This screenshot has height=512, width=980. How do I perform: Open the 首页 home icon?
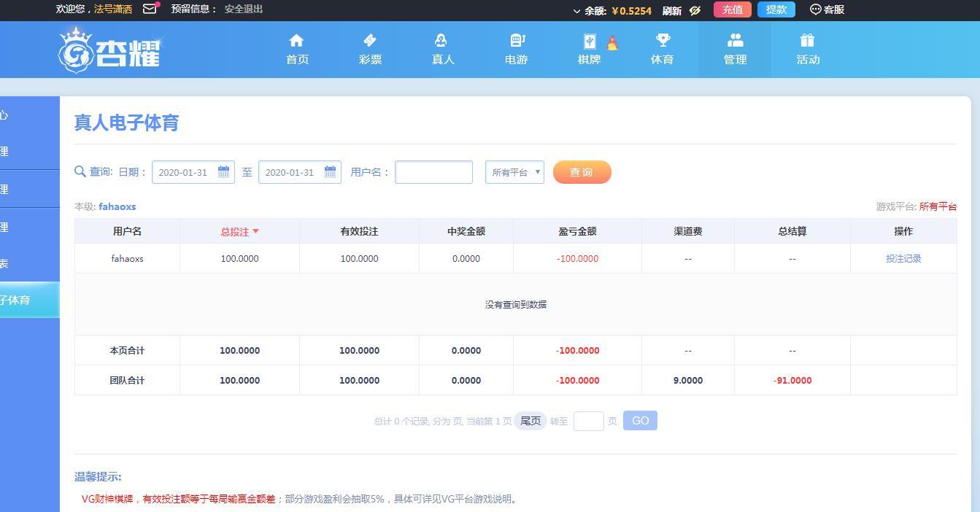(296, 41)
